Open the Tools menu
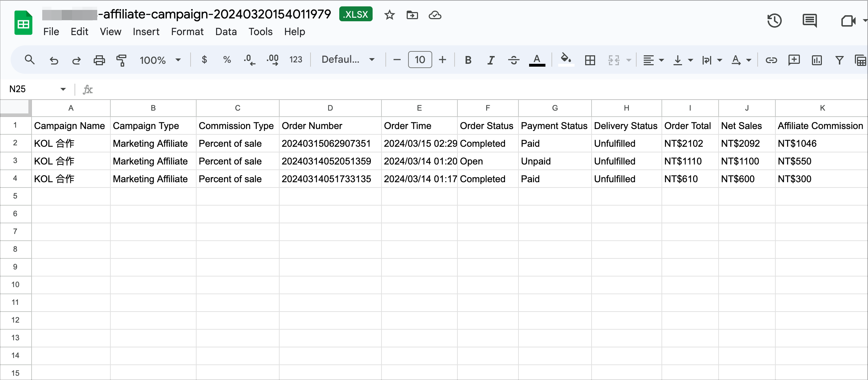868x380 pixels. [260, 32]
